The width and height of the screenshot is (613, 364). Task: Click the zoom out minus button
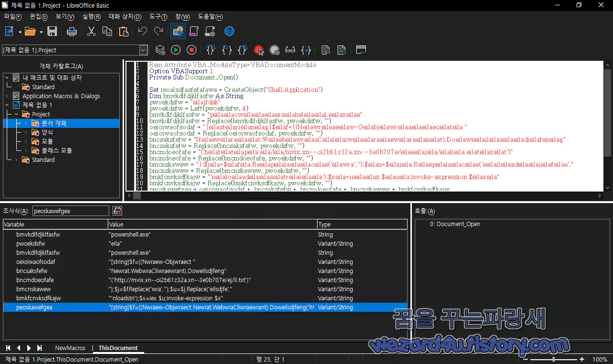(525, 359)
